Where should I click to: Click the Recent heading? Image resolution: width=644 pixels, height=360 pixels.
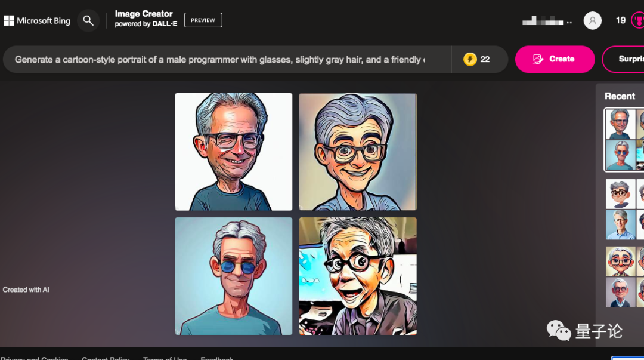620,96
